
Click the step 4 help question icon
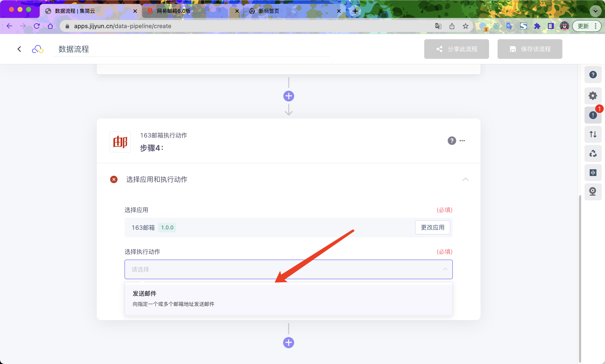pos(452,140)
